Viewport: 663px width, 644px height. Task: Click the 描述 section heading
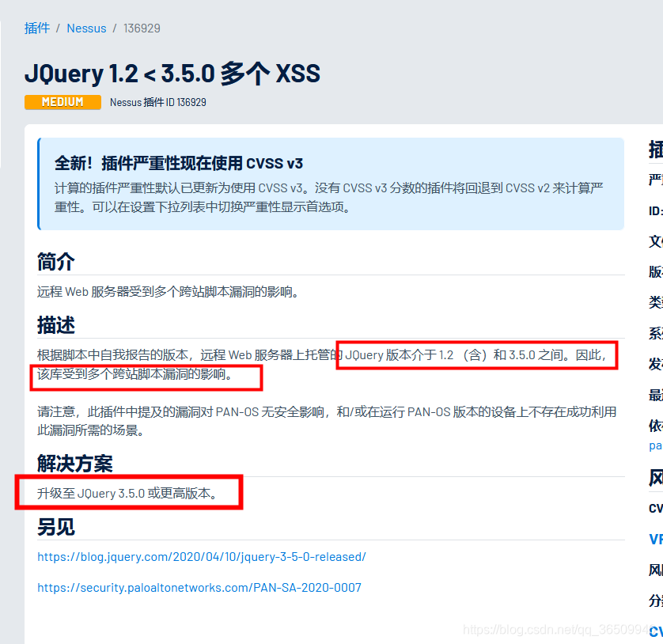[56, 325]
